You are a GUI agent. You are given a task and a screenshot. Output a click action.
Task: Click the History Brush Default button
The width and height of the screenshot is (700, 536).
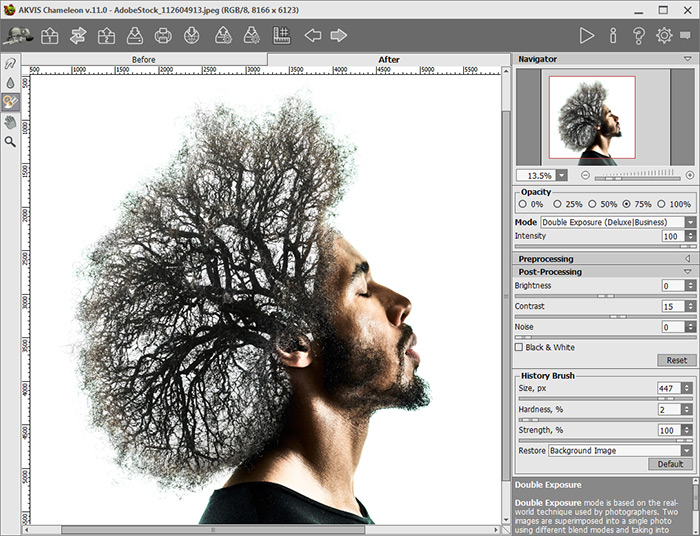point(670,464)
